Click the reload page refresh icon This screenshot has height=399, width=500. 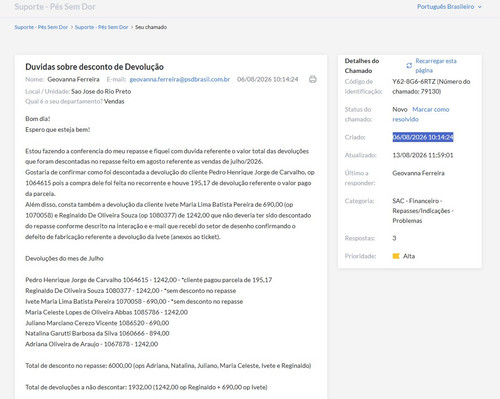click(409, 66)
